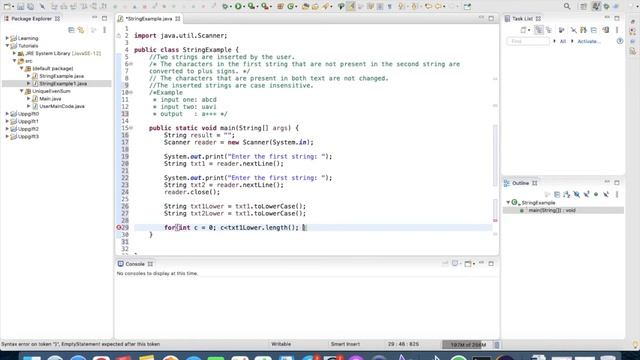This screenshot has width=640, height=360.
Task: Click Collapse All in Package Explorer
Action: point(71,30)
